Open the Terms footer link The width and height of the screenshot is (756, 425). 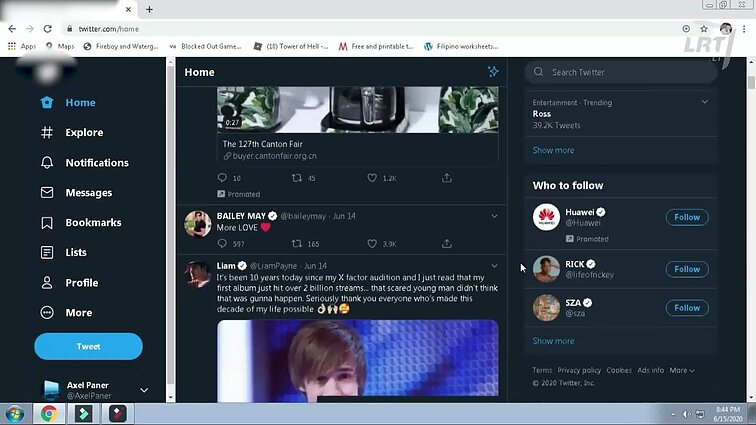[x=542, y=370]
